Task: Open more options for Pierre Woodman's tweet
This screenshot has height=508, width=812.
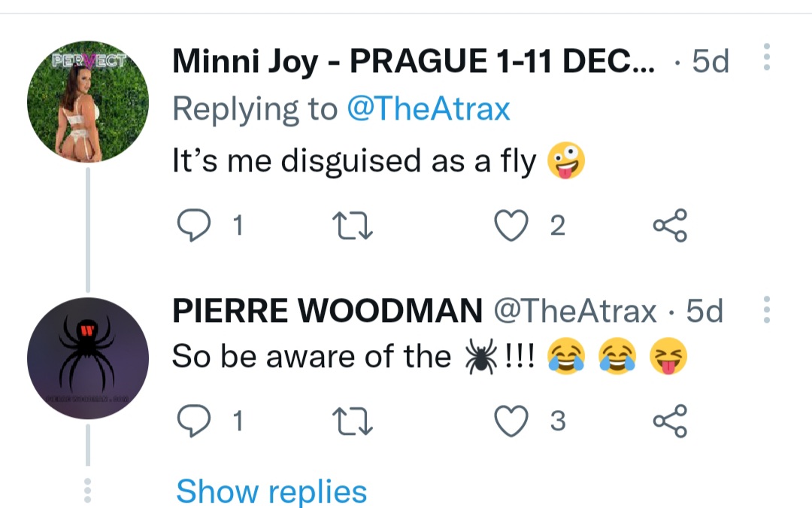Action: pyautogui.click(x=766, y=309)
